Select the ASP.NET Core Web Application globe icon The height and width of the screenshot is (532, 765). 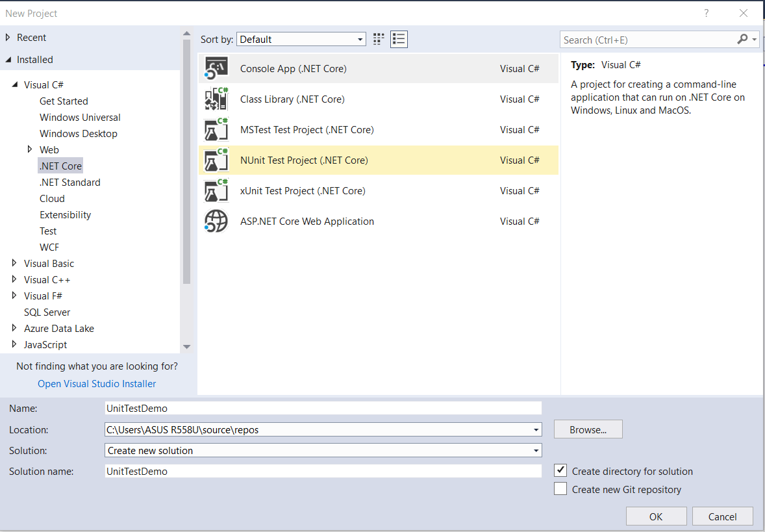click(216, 221)
